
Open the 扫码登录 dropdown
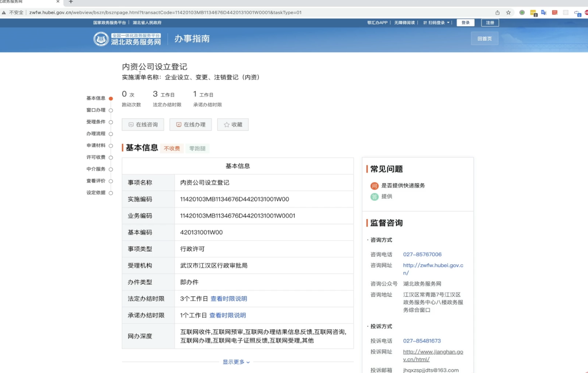tap(437, 23)
